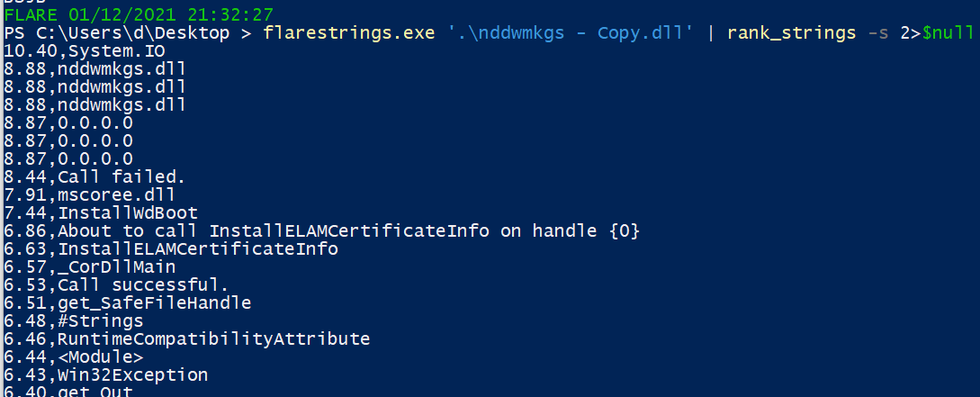Click the 'Call successful.' string
Viewport: 980px width, 397px height.
pos(131,284)
